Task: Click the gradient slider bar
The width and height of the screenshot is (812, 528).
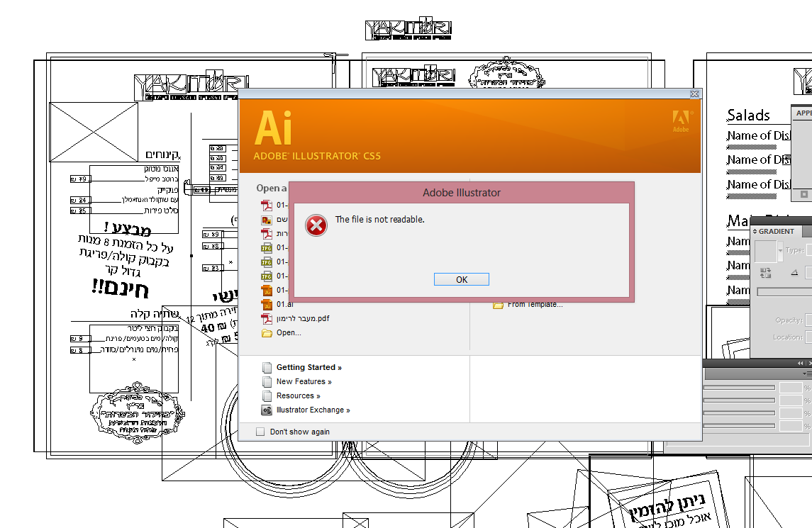Action: point(784,292)
